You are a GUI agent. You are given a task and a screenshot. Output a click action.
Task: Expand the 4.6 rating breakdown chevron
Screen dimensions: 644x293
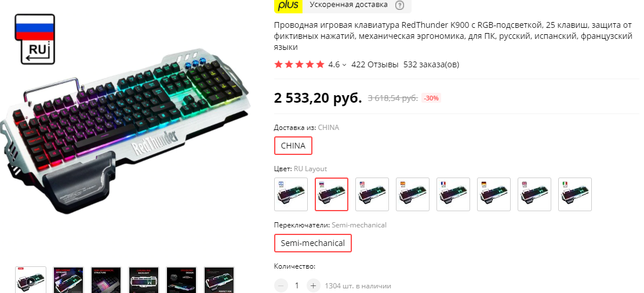tap(344, 65)
